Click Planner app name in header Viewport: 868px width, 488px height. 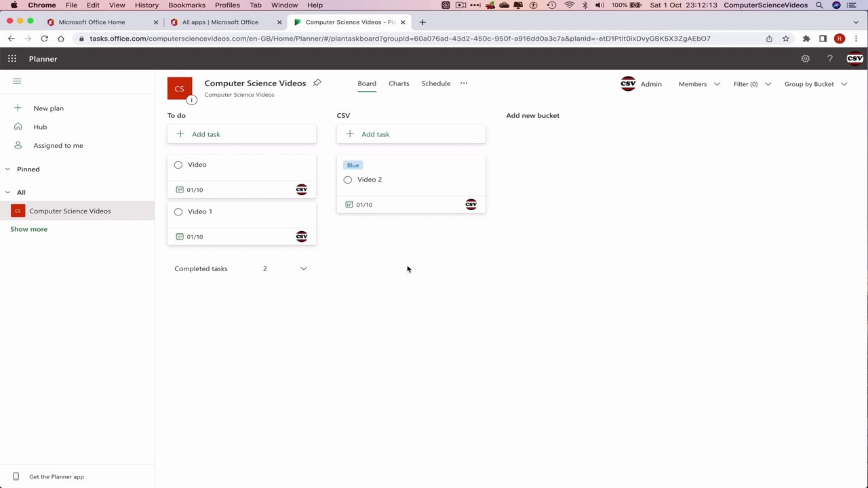43,59
